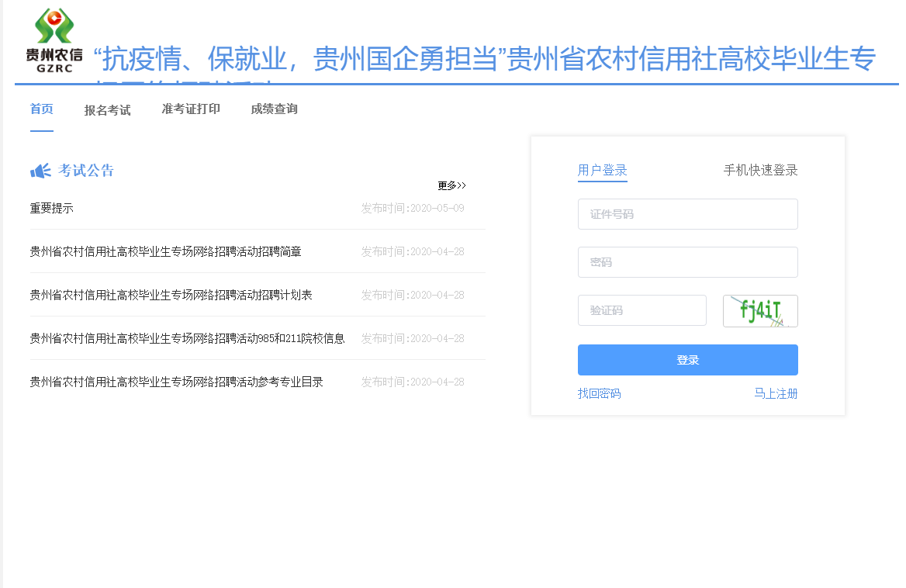Click the 马上注册 registration link
The width and height of the screenshot is (906, 588).
click(776, 393)
